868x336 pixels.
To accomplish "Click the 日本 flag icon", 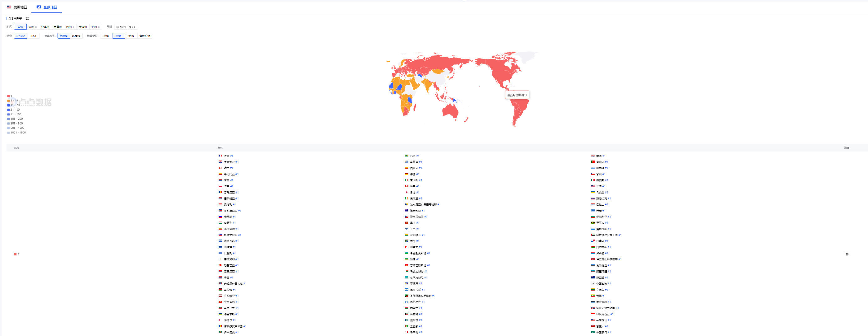I will point(406,192).
